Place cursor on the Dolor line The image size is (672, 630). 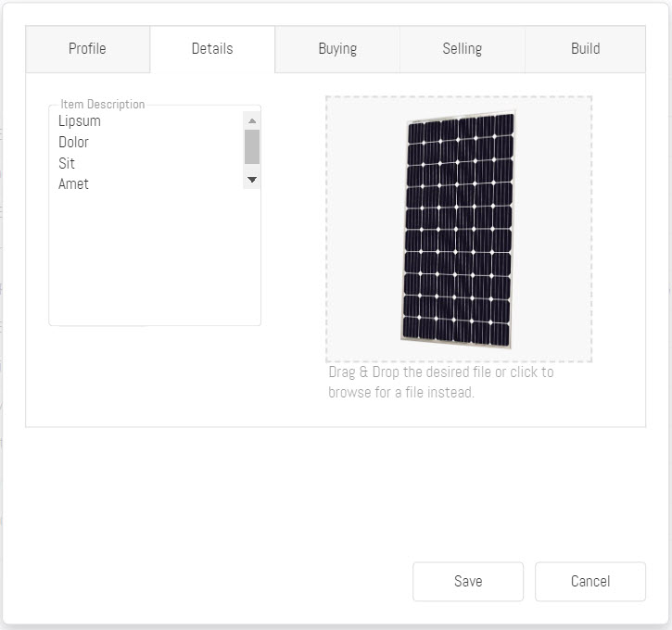(74, 143)
